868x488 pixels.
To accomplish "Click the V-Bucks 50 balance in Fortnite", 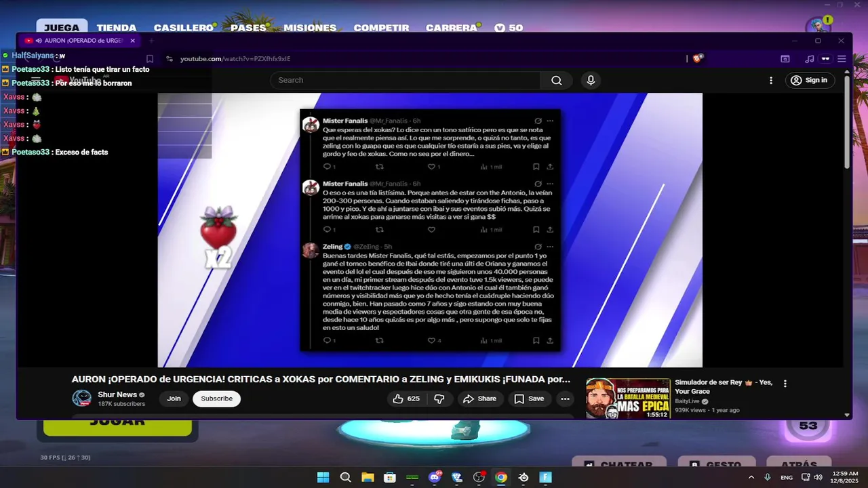I will point(509,28).
